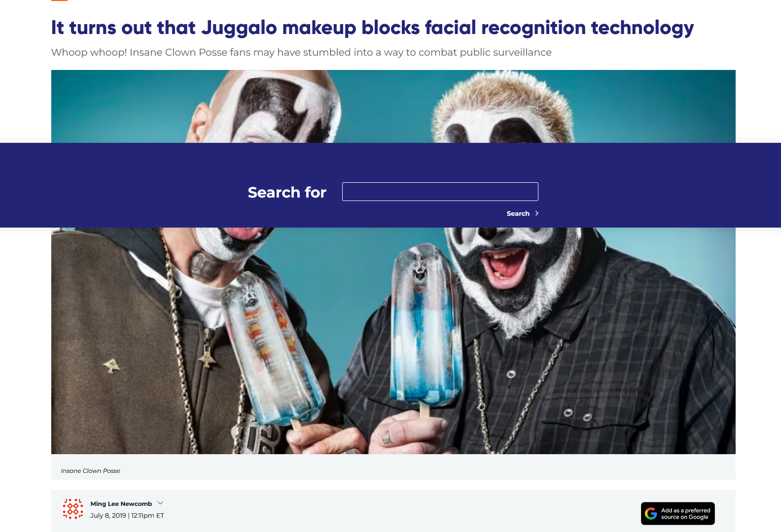Click the orange accent bar above the headline
The image size is (781, 532).
(x=59, y=0)
